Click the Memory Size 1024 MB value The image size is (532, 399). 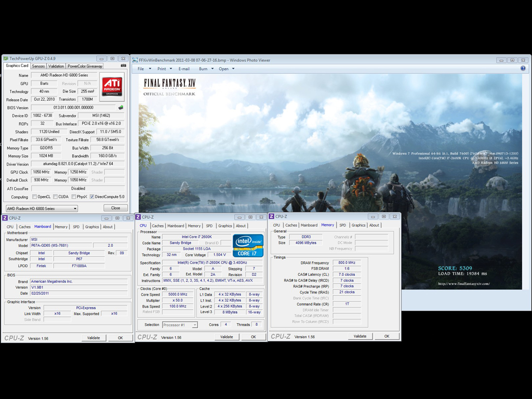(x=46, y=156)
